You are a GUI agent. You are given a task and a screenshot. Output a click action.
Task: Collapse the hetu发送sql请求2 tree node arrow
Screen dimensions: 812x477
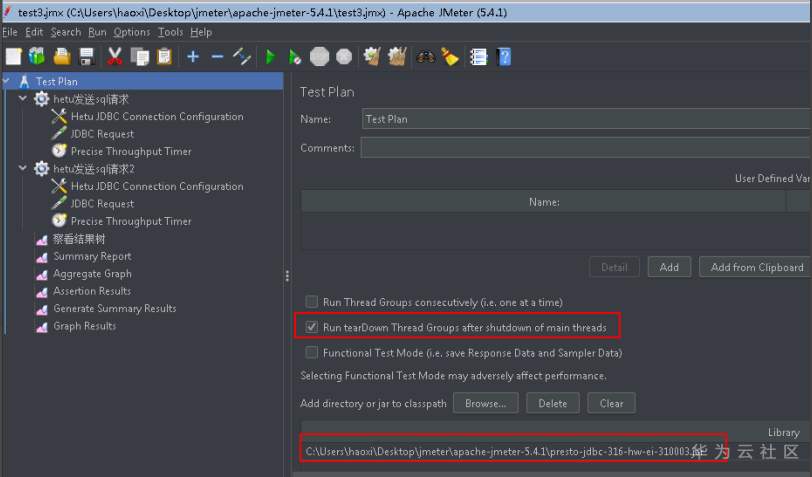(x=22, y=168)
